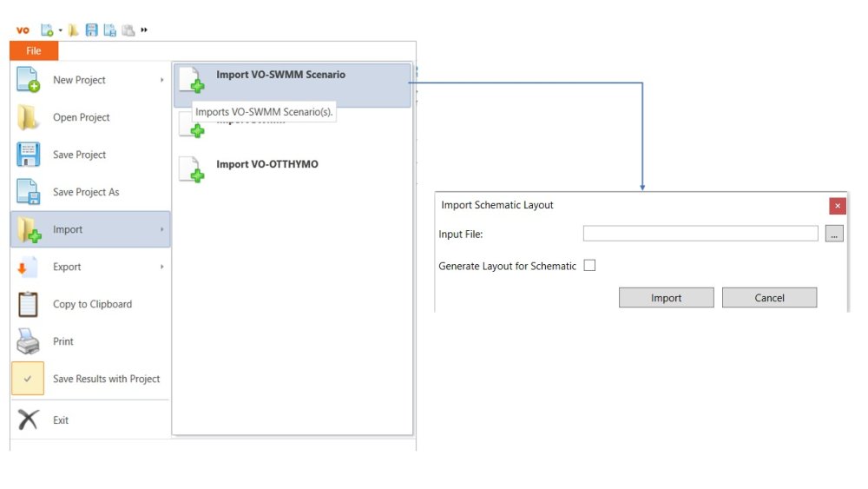Close the Import Schematic Layout dialog
The height and width of the screenshot is (489, 868).
point(837,206)
